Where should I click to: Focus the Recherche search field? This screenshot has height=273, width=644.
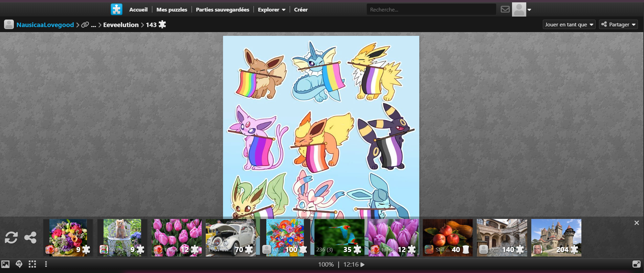pos(431,9)
